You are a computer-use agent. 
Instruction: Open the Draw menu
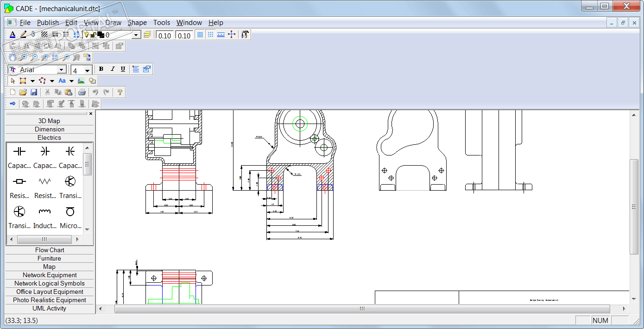click(x=113, y=23)
